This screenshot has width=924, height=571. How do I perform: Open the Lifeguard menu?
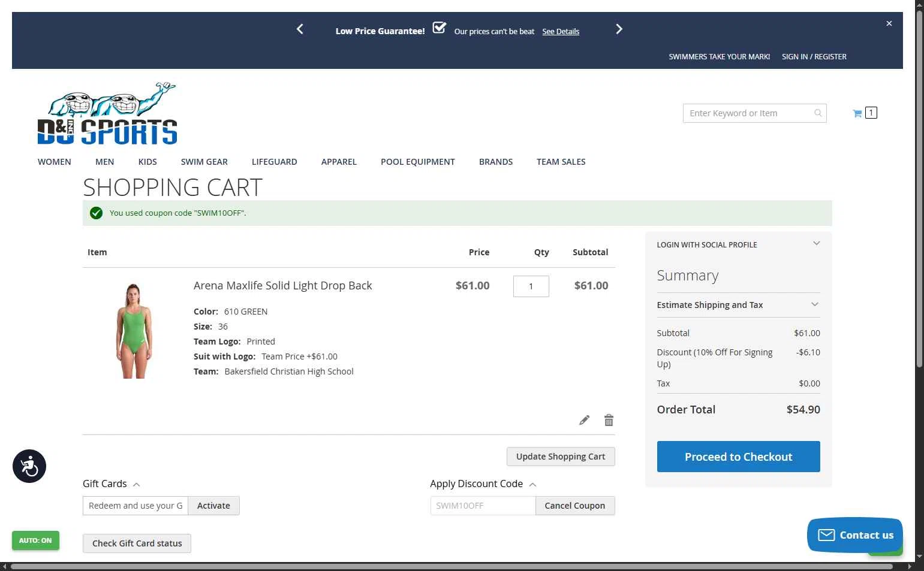[x=275, y=162]
